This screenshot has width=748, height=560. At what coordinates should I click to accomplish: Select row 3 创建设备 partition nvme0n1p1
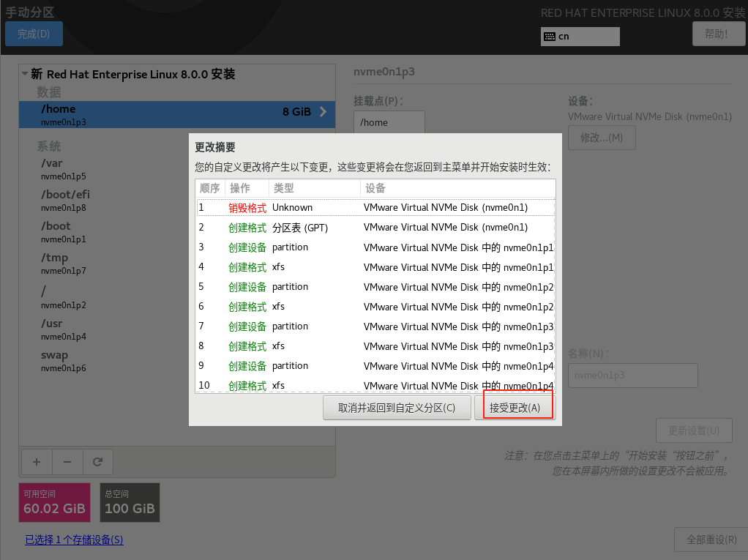tap(375, 247)
